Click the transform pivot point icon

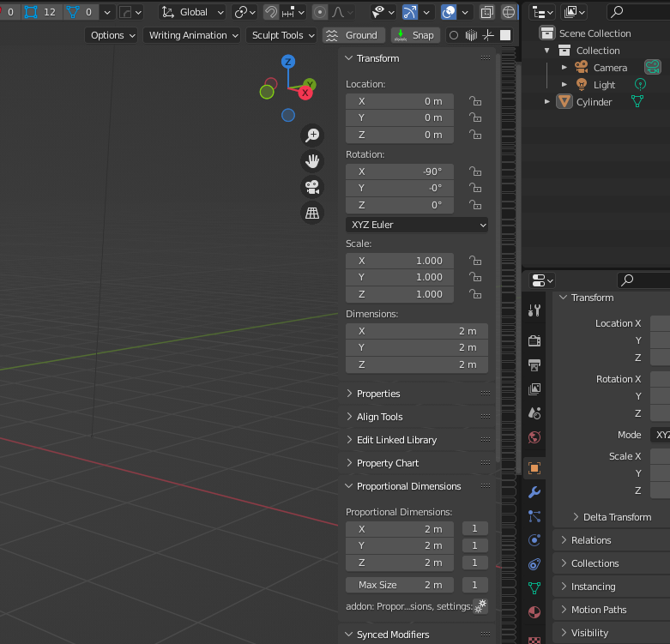point(244,12)
